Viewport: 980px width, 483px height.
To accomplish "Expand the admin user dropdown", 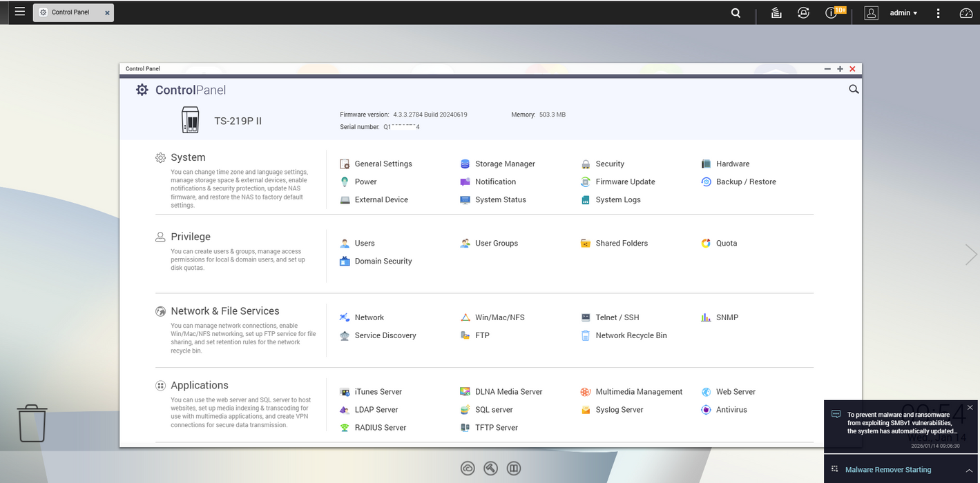I will 903,13.
